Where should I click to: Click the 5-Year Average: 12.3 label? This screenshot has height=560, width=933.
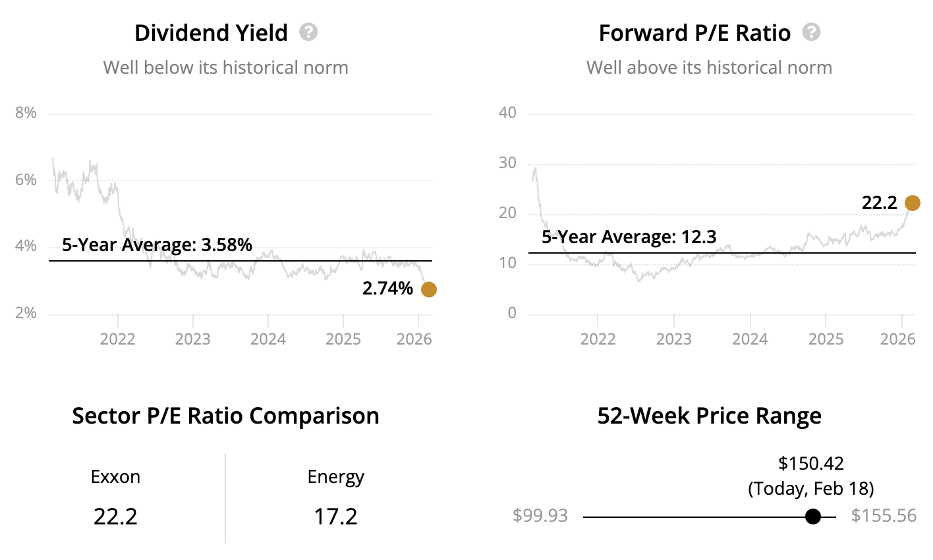point(629,237)
